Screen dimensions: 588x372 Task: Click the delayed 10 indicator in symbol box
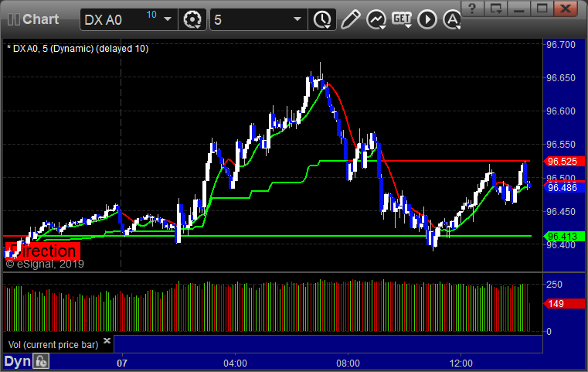pyautogui.click(x=151, y=15)
